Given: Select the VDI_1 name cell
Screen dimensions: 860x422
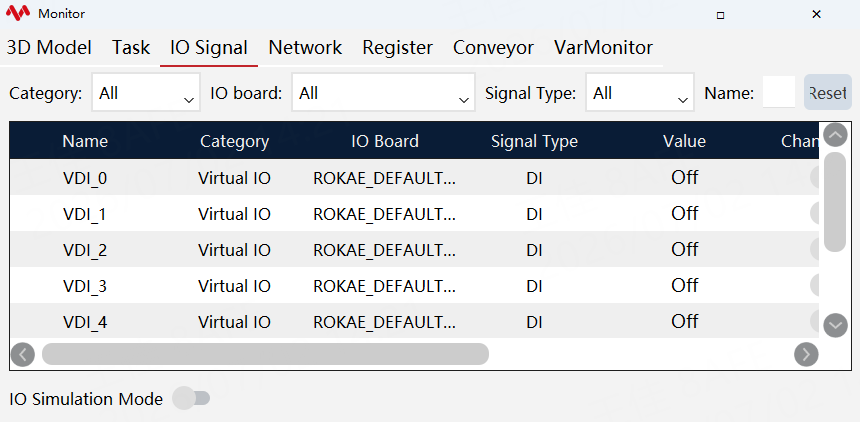Looking at the screenshot, I should pos(84,214).
